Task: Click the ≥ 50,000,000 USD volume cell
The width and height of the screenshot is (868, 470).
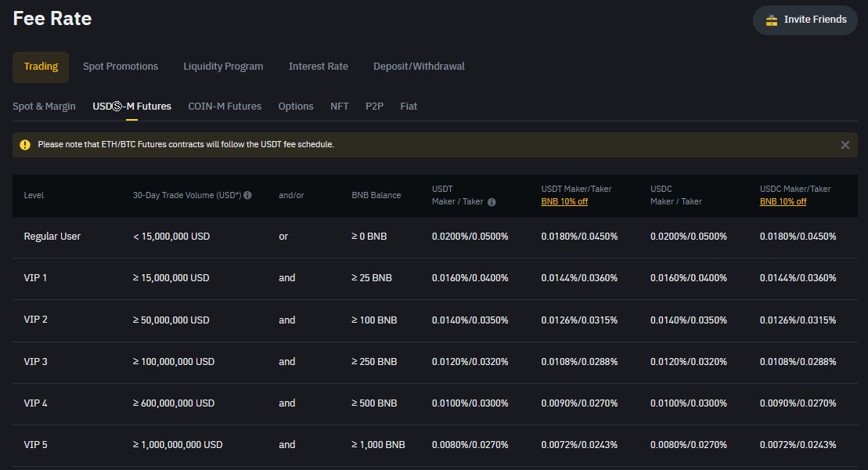Action: [x=171, y=320]
